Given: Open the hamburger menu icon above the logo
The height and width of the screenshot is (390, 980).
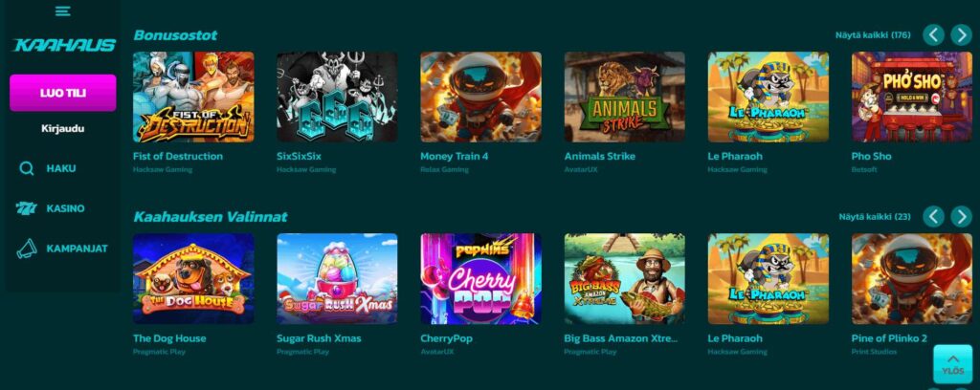Looking at the screenshot, I should click(62, 11).
